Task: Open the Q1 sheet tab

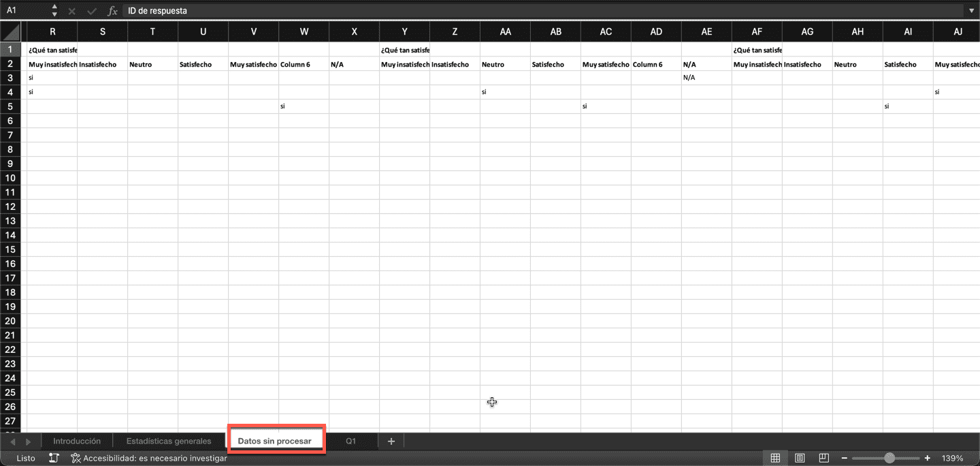Action: click(350, 441)
